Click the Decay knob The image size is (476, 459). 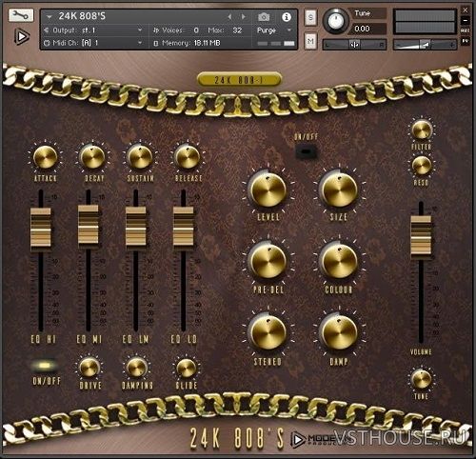click(x=92, y=157)
